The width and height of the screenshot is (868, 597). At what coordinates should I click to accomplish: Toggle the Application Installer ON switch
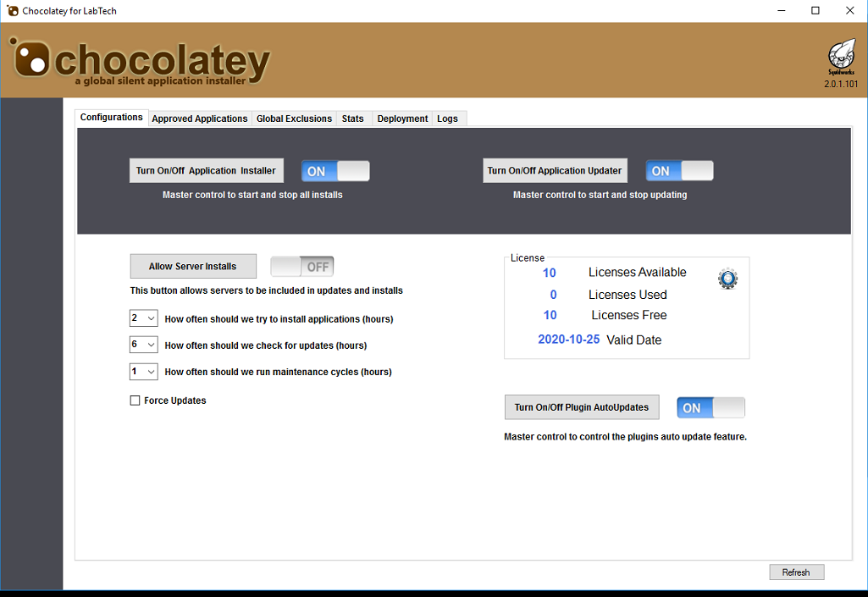coord(335,171)
